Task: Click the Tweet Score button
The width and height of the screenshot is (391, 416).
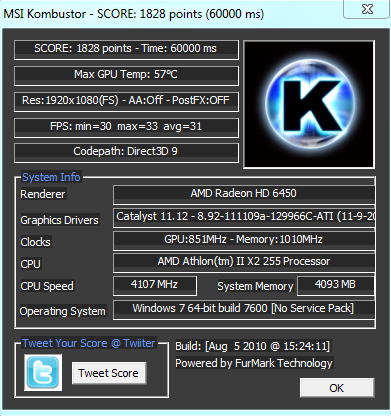Action: pos(109,373)
